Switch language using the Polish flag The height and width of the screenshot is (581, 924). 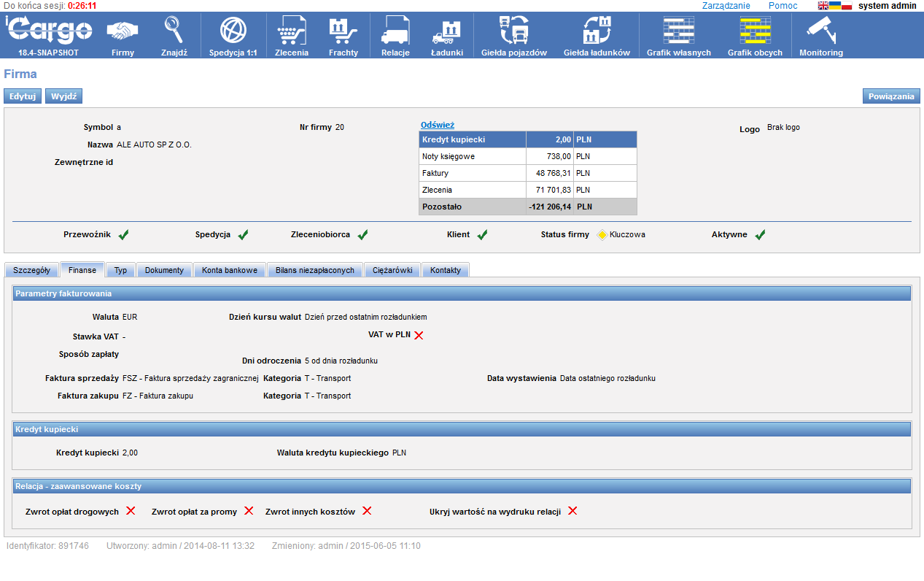click(x=847, y=6)
